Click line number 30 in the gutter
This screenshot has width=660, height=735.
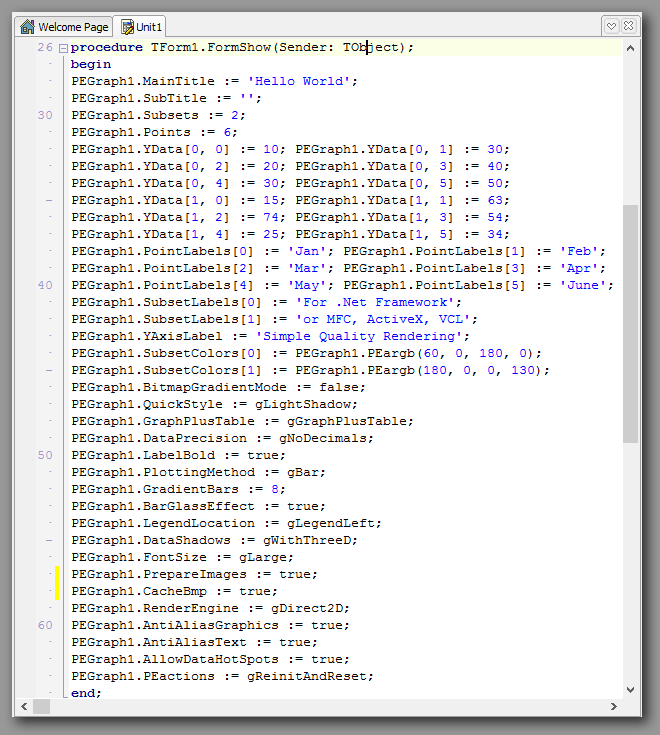click(45, 115)
